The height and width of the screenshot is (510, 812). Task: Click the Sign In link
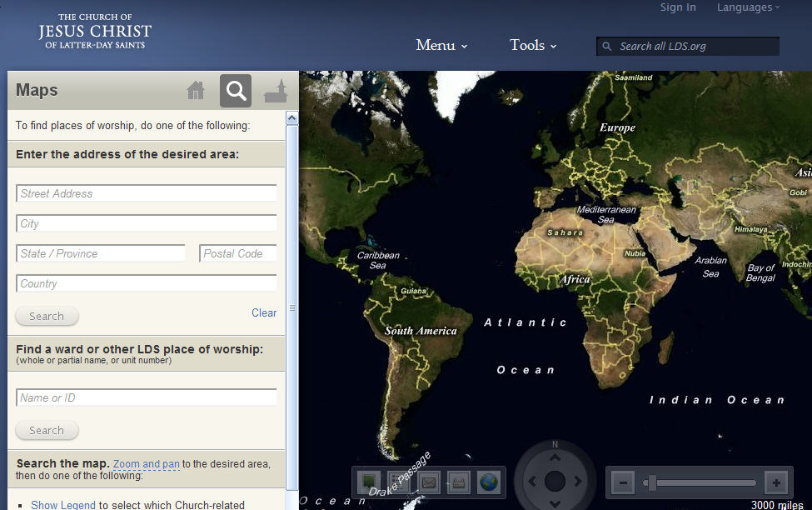[678, 7]
